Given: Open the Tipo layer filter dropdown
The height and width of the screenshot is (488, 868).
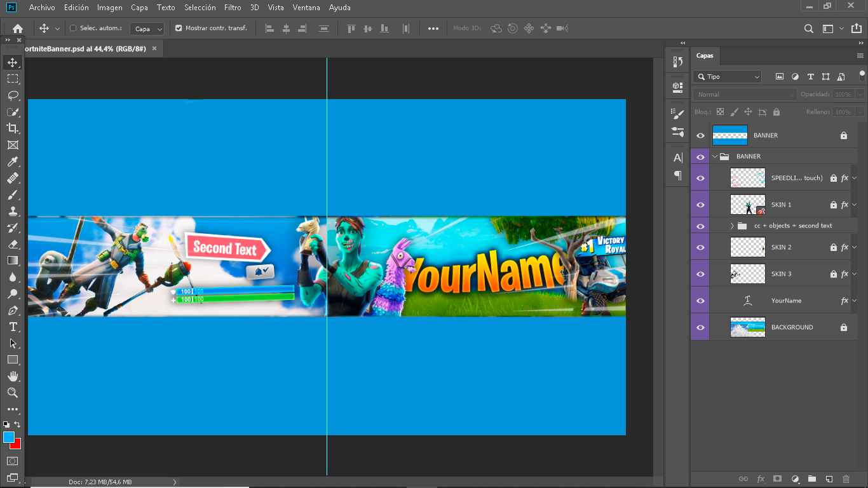Looking at the screenshot, I should tap(727, 76).
